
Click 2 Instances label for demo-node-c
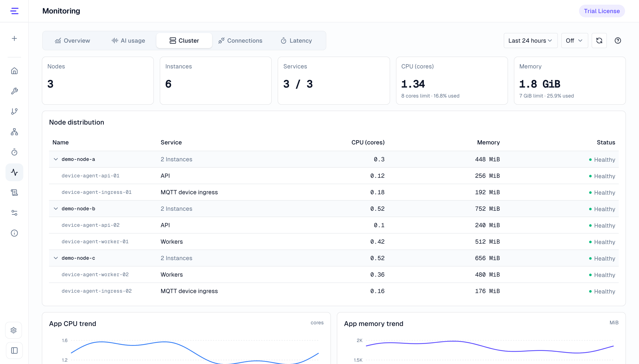coord(176,258)
